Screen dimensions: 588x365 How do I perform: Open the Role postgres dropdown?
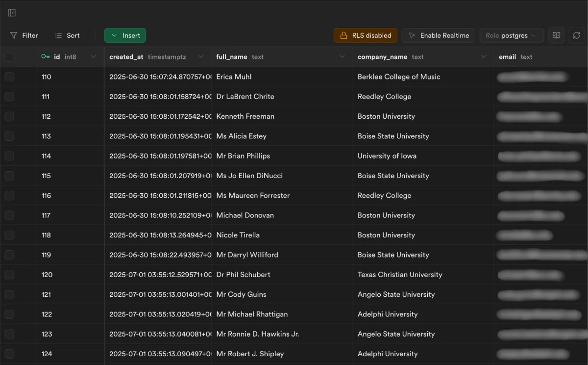[511, 35]
